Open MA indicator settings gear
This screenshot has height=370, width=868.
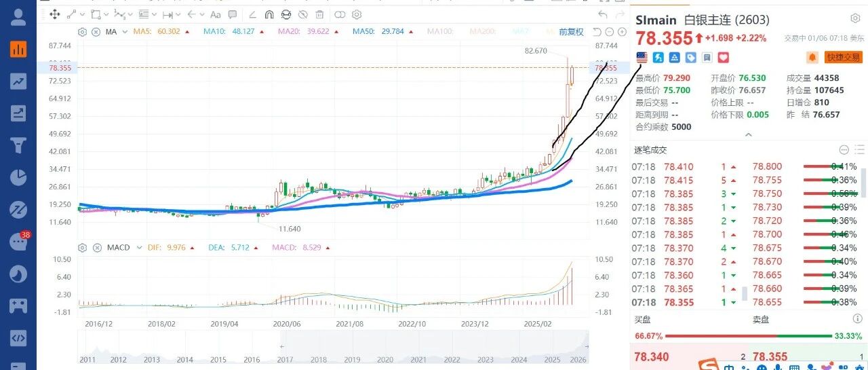point(82,32)
